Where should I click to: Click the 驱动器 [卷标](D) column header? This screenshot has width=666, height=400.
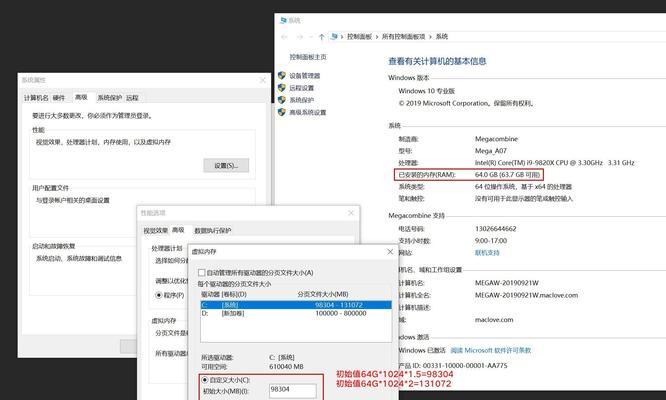coord(224,294)
